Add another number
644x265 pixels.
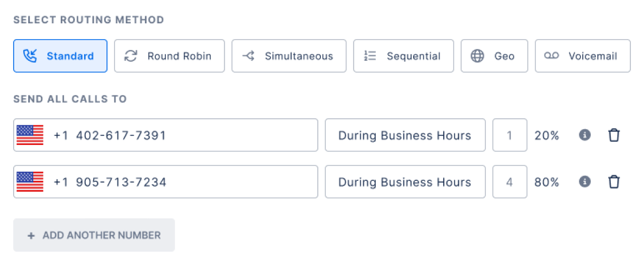[94, 235]
